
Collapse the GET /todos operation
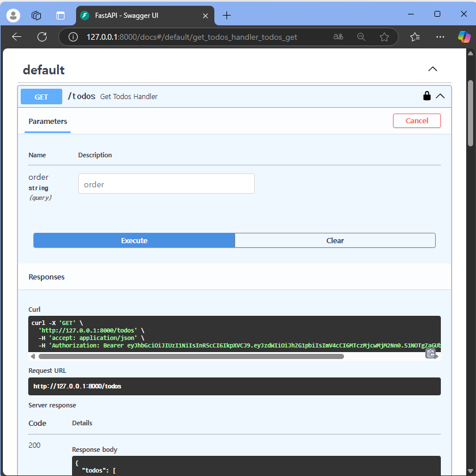[x=440, y=96]
